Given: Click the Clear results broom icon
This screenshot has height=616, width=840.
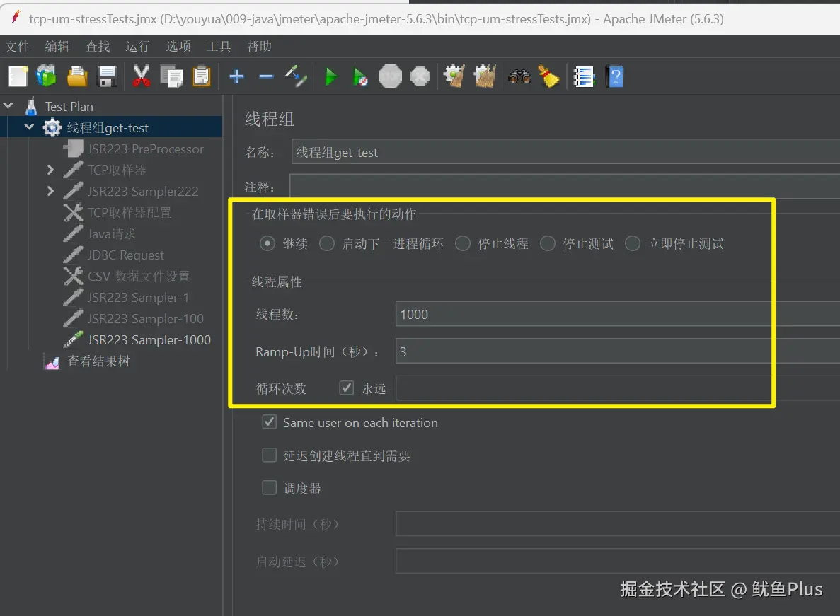Looking at the screenshot, I should click(455, 76).
